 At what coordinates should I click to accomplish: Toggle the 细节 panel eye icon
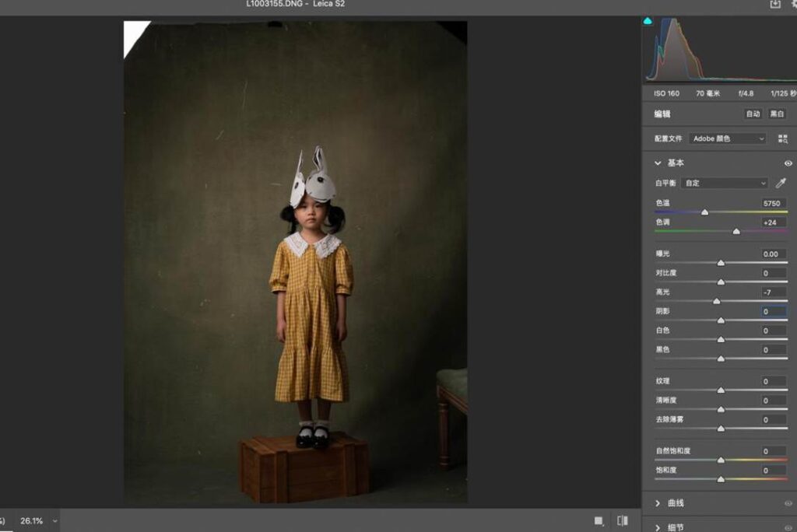pos(788,527)
